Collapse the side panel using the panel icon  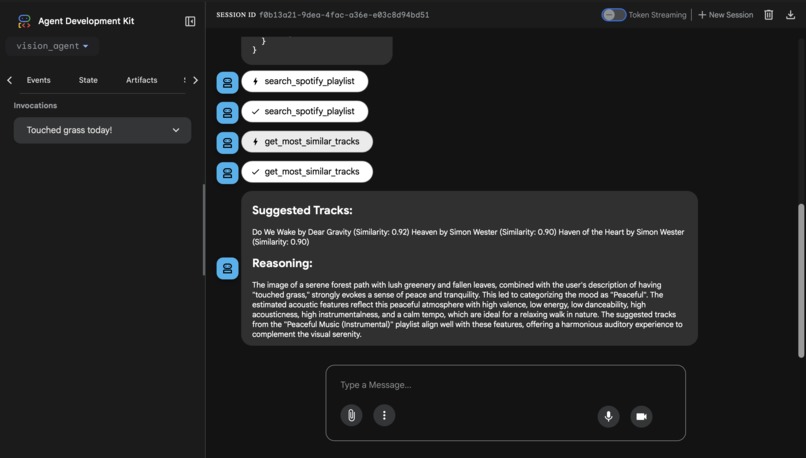coord(190,21)
